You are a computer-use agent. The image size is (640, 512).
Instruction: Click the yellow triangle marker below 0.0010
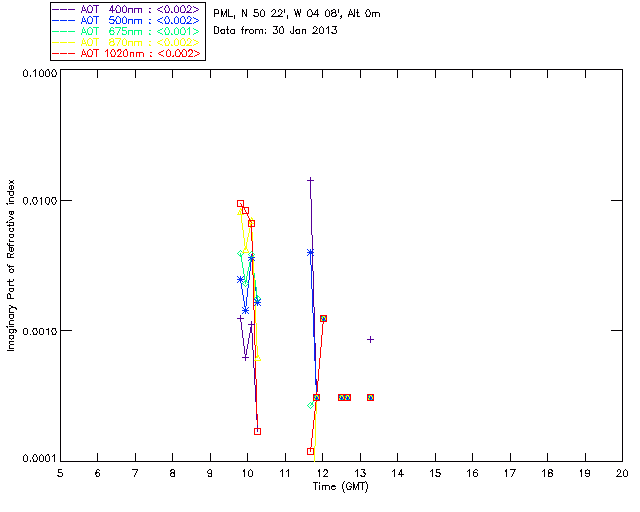point(257,358)
